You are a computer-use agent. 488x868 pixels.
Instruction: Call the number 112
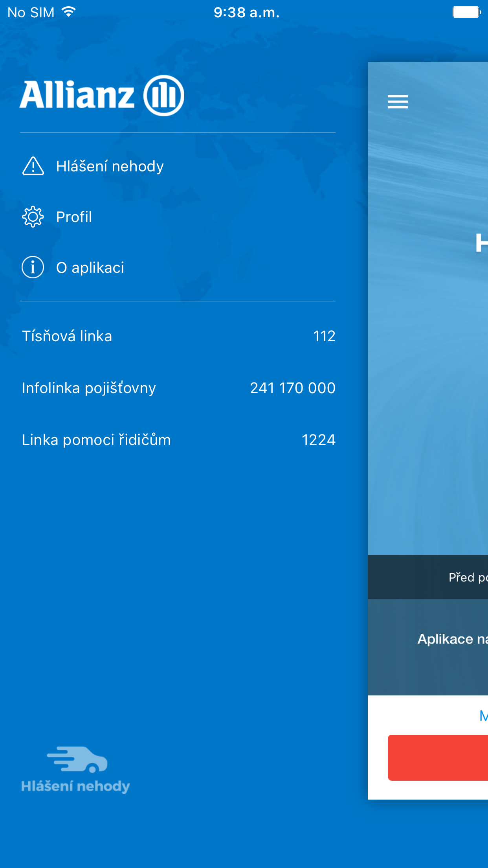(x=324, y=336)
